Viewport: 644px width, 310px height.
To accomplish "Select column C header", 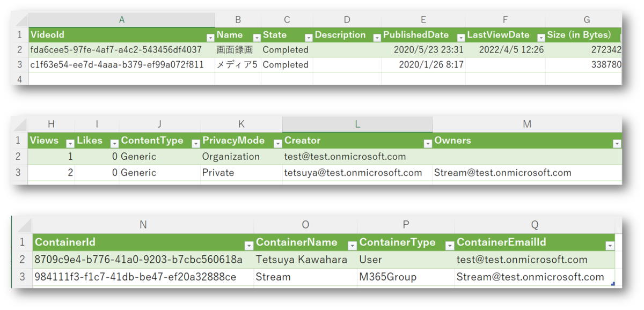I will pyautogui.click(x=287, y=20).
